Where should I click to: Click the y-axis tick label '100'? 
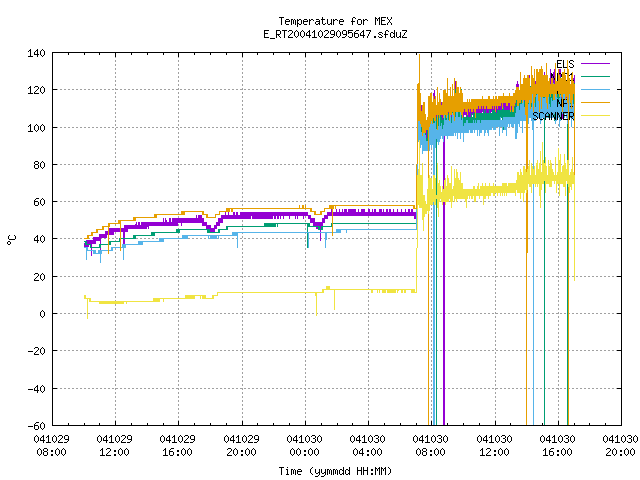[36, 128]
